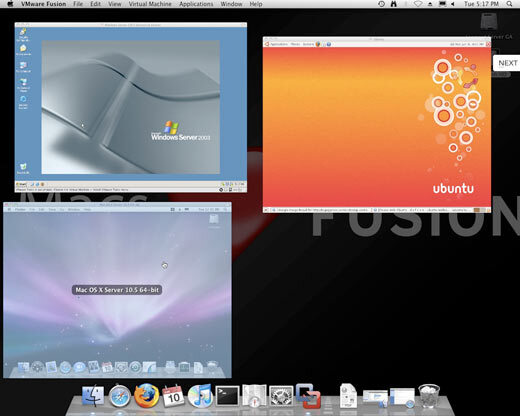This screenshot has height=416, width=520.
Task: Click the display menu bar icon
Action: [x=442, y=4]
